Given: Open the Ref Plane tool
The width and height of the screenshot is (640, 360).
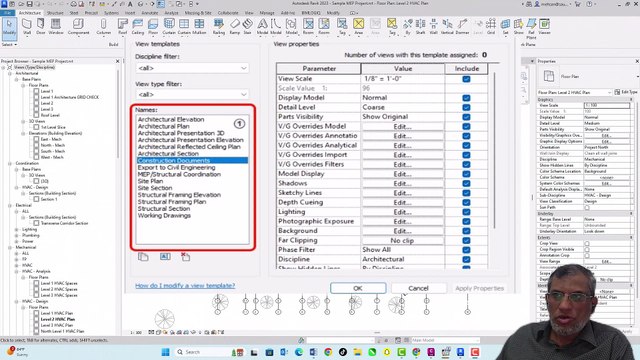Looking at the screenshot, I should 531,29.
